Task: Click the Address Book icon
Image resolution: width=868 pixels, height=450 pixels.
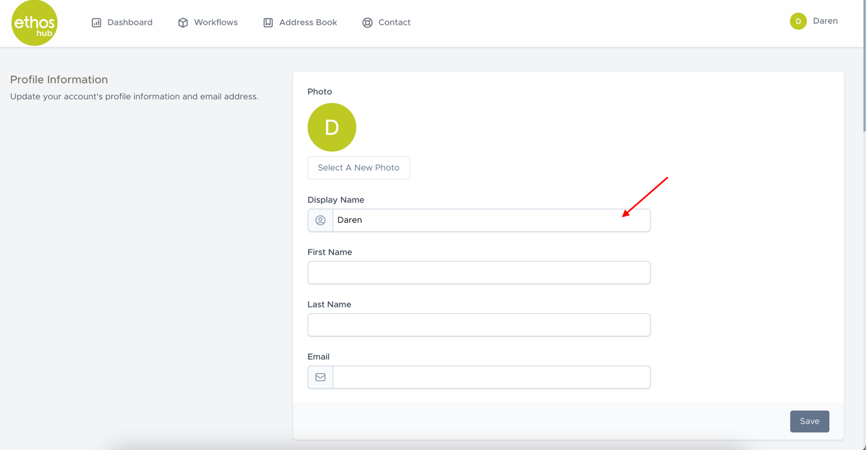Action: click(x=268, y=22)
